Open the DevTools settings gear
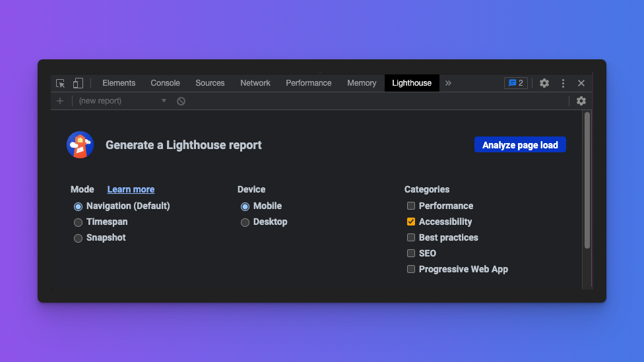 coord(544,83)
